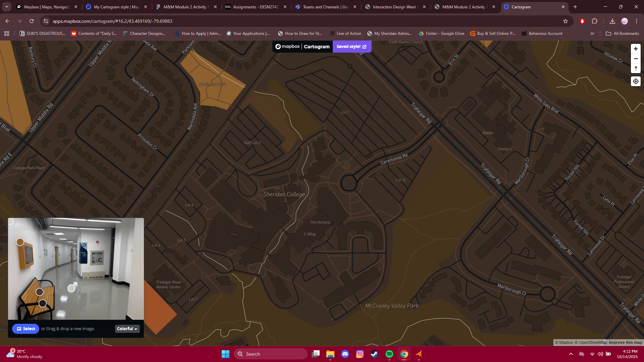
Task: Select the dark color sample circle on the bench
Action: click(42, 303)
